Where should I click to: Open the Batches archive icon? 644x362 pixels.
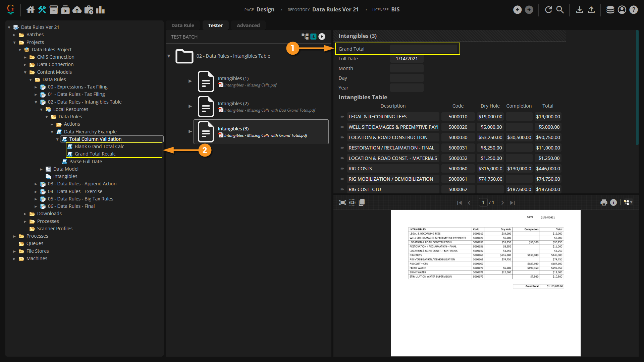(54, 10)
